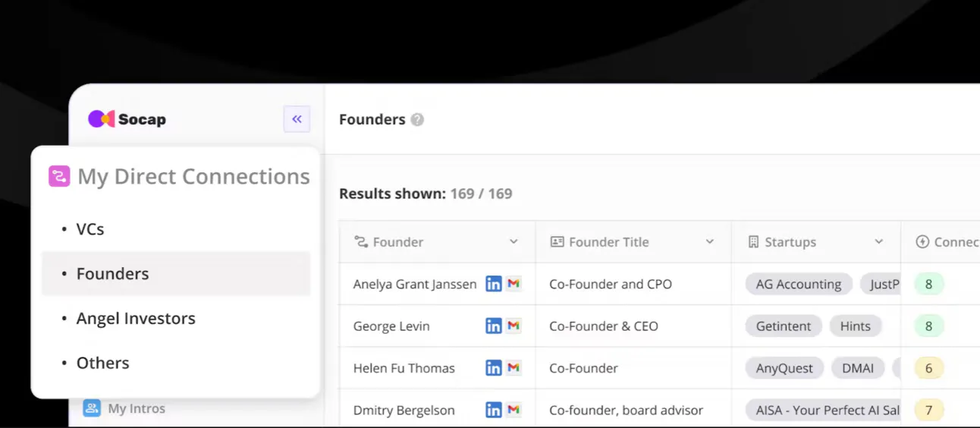The height and width of the screenshot is (428, 980).
Task: Click the Founders page heading
Action: (x=372, y=120)
